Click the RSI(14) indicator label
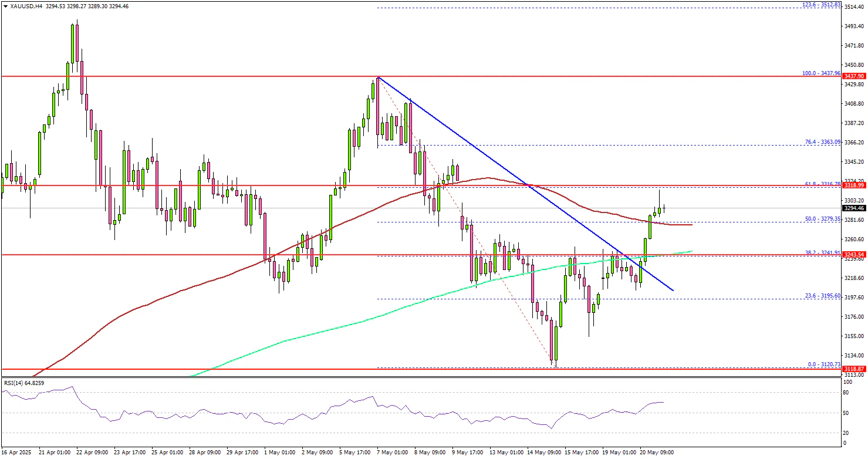This screenshot has height=459, width=868. pyautogui.click(x=26, y=383)
